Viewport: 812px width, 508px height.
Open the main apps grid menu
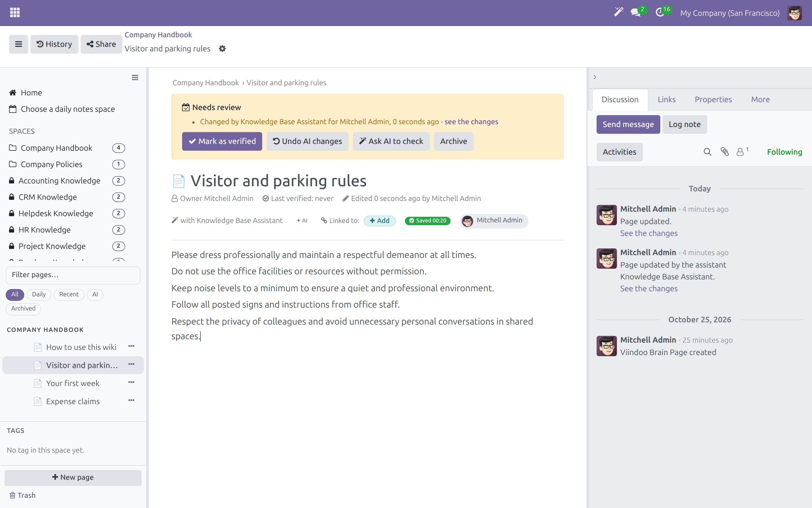(15, 13)
